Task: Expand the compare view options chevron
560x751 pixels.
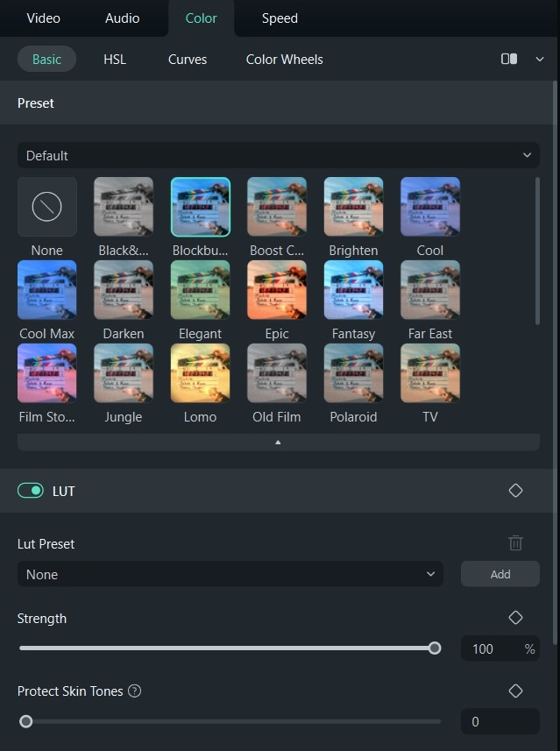Action: point(539,59)
